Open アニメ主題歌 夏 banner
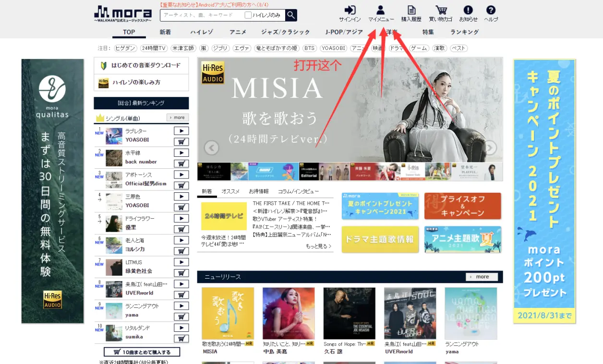The image size is (603, 364). (462, 239)
